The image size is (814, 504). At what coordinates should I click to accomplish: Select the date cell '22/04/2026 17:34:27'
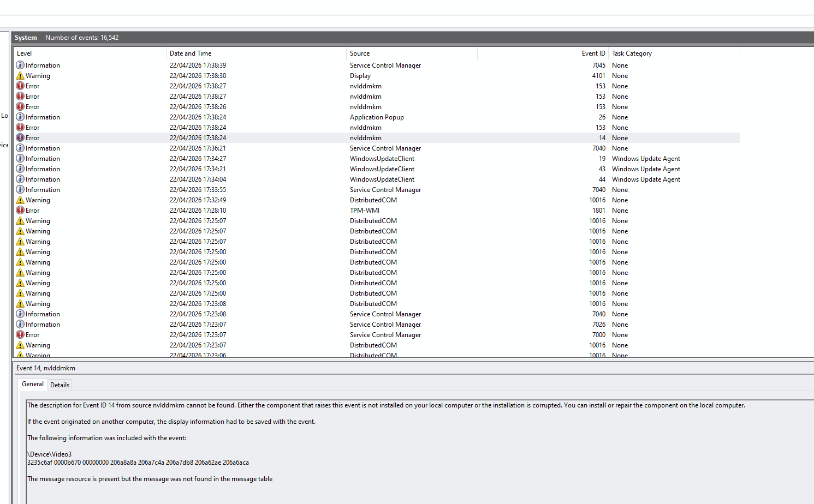pyautogui.click(x=198, y=159)
